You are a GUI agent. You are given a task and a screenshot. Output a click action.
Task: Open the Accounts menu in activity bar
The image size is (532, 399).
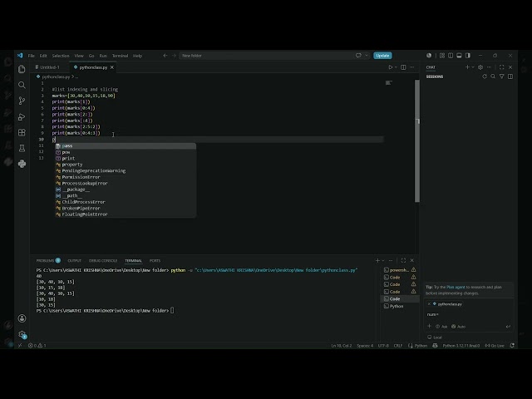pyautogui.click(x=22, y=318)
